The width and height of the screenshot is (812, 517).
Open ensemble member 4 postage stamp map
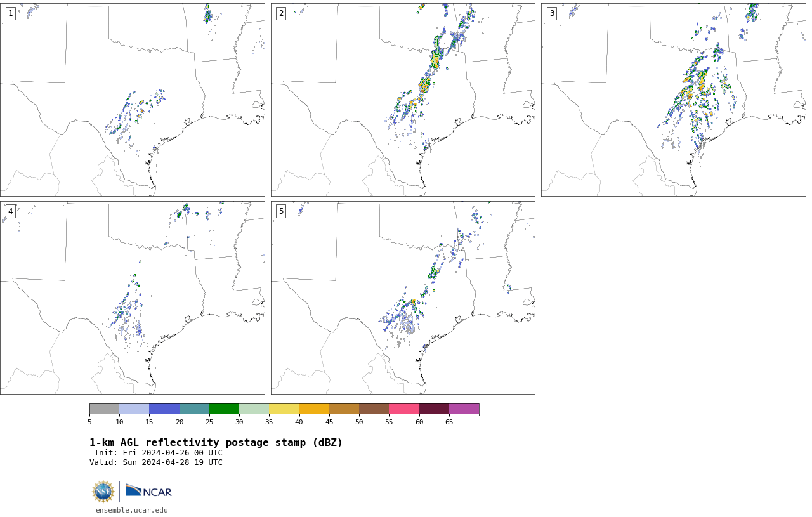[x=133, y=298]
